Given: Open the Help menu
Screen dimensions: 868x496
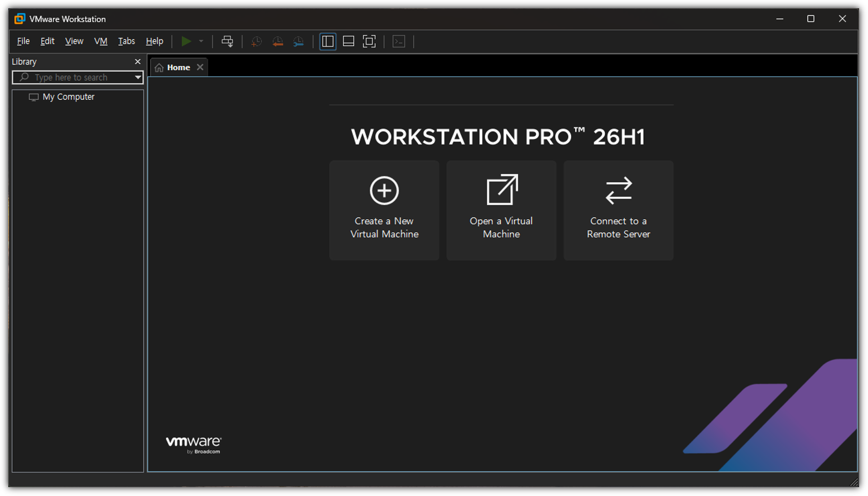Looking at the screenshot, I should pyautogui.click(x=154, y=41).
